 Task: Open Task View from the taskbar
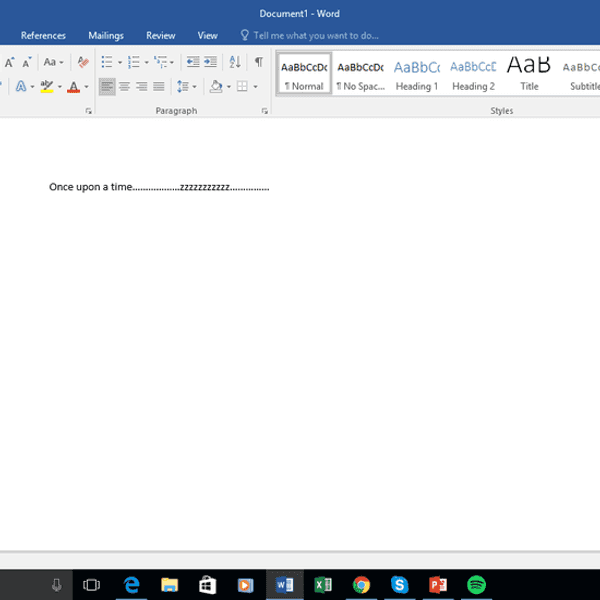pyautogui.click(x=91, y=585)
